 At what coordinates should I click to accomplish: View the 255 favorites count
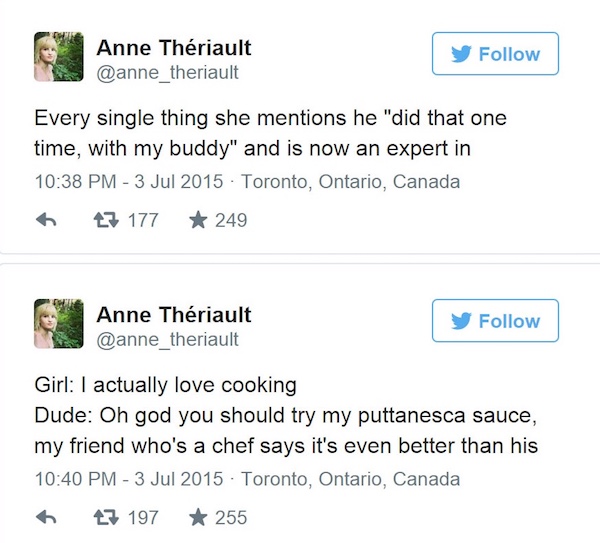tap(231, 518)
